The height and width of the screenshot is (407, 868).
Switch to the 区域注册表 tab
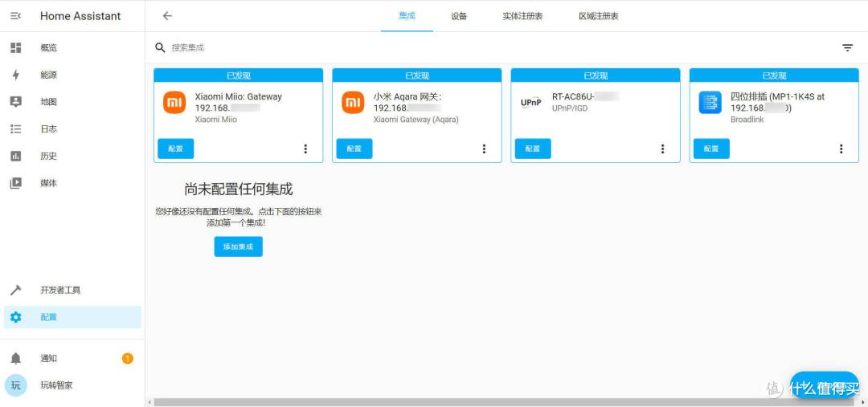click(599, 16)
